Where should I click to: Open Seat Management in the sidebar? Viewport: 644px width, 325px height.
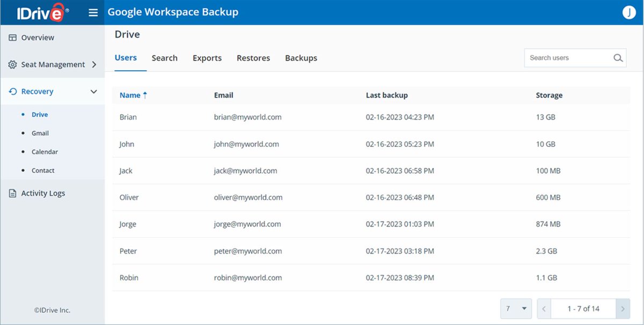click(53, 64)
